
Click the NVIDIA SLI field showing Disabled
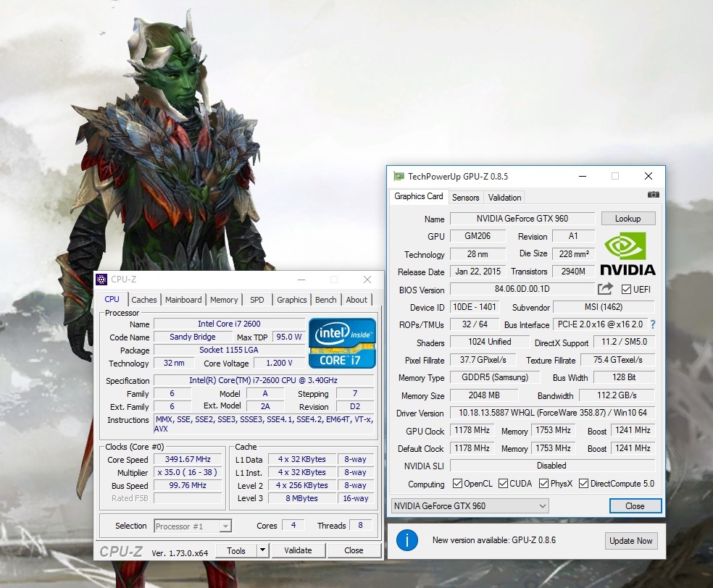pos(552,466)
